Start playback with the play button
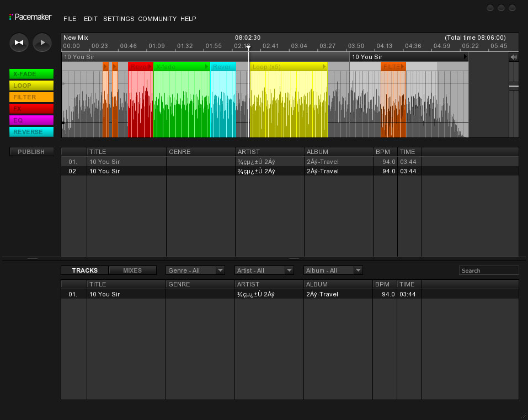The height and width of the screenshot is (420, 528). click(x=42, y=42)
